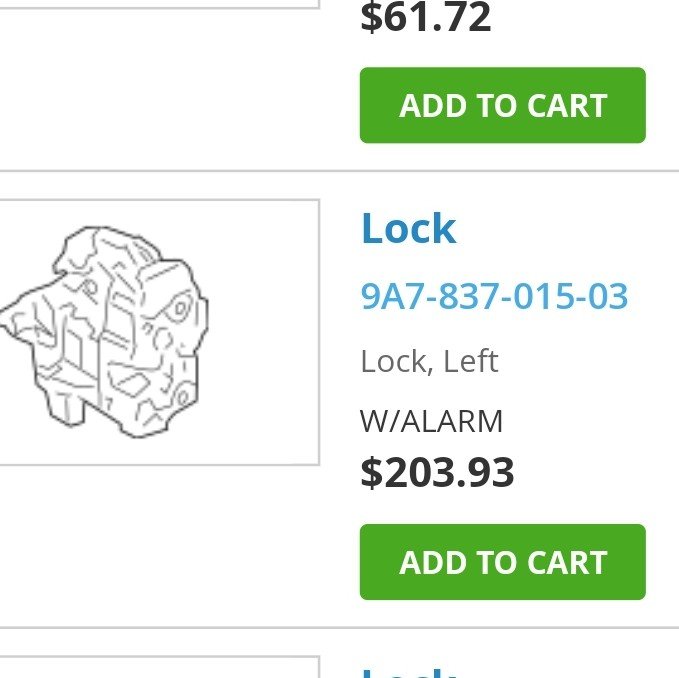
Task: Click the word "Left" in the lock description
Action: [470, 361]
